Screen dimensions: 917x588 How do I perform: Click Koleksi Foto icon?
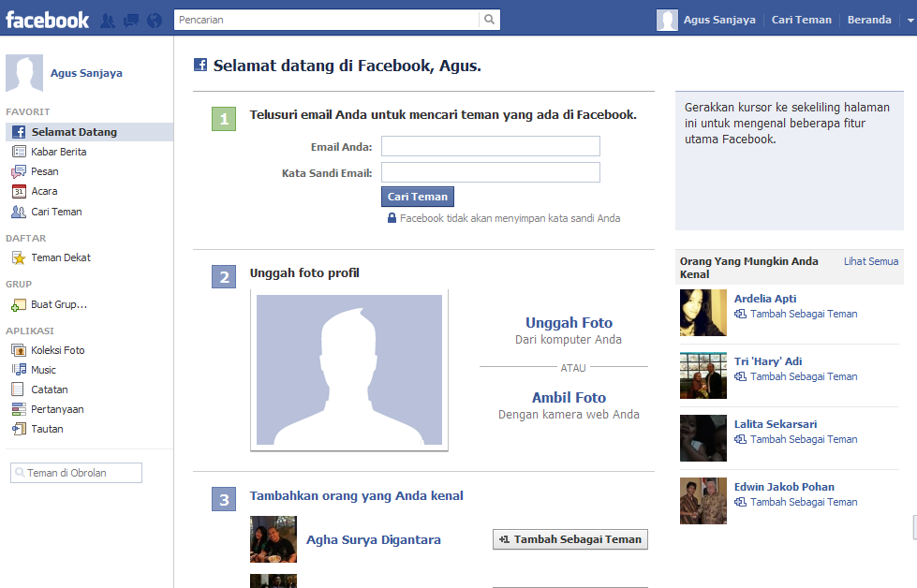pos(19,350)
